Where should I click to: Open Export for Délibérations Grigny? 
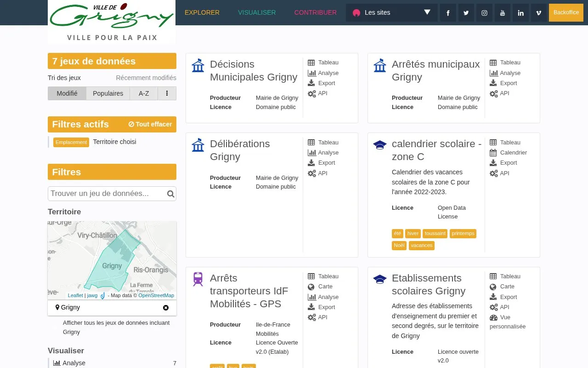point(321,163)
